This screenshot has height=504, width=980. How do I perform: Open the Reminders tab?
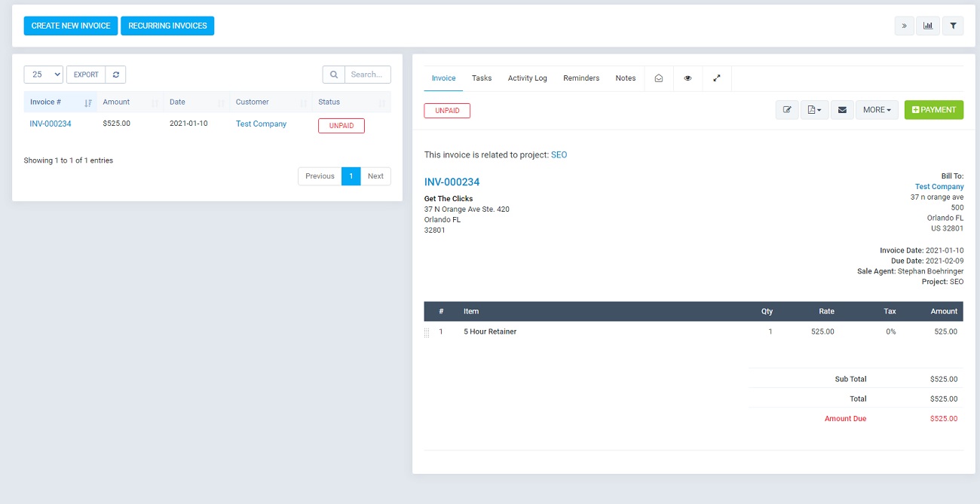pos(581,78)
